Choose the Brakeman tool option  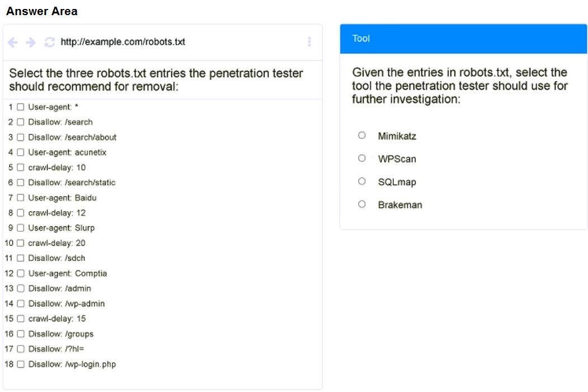click(x=362, y=204)
